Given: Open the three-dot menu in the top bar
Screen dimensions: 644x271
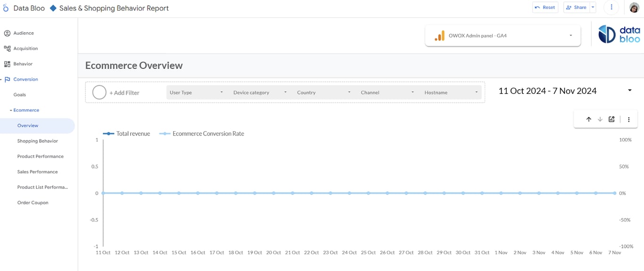Looking at the screenshot, I should click(611, 7).
